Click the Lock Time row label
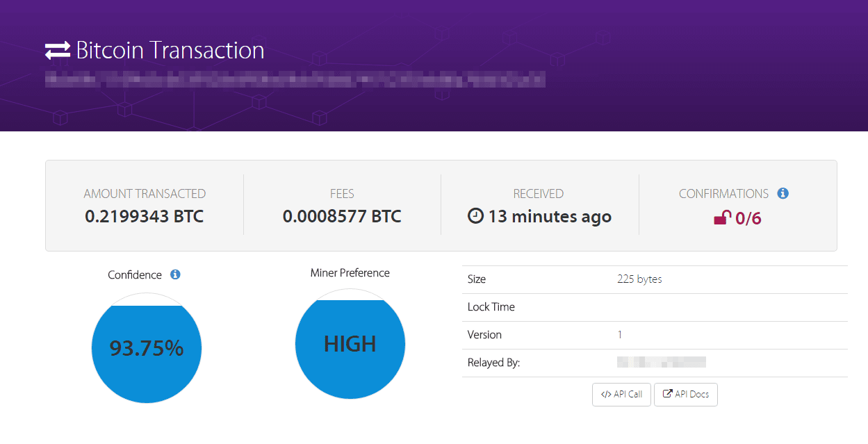868x444 pixels. 491,307
